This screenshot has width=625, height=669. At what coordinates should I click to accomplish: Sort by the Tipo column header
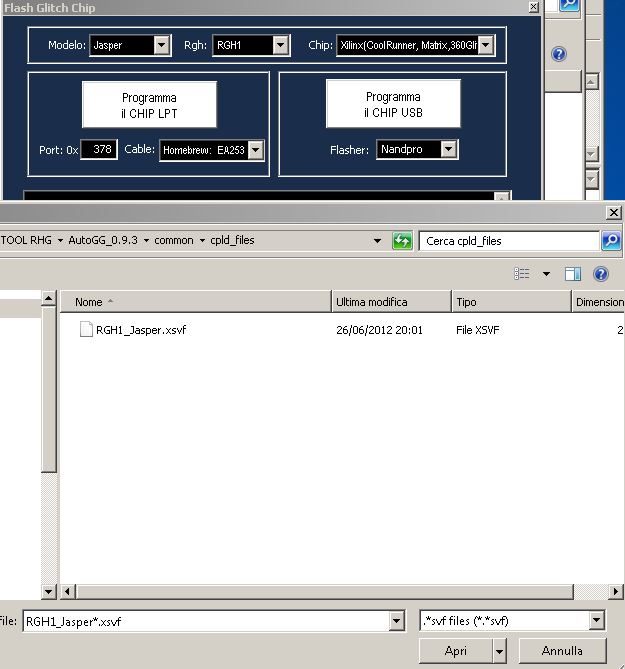pos(511,302)
